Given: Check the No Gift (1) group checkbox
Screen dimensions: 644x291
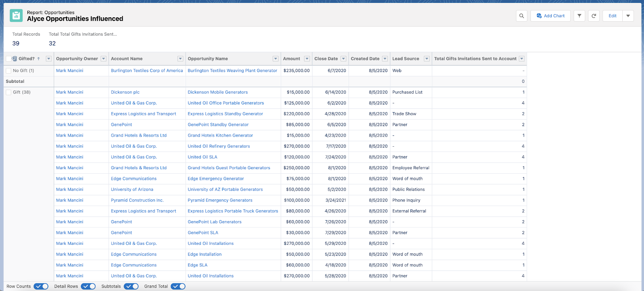Looking at the screenshot, I should 8,71.
